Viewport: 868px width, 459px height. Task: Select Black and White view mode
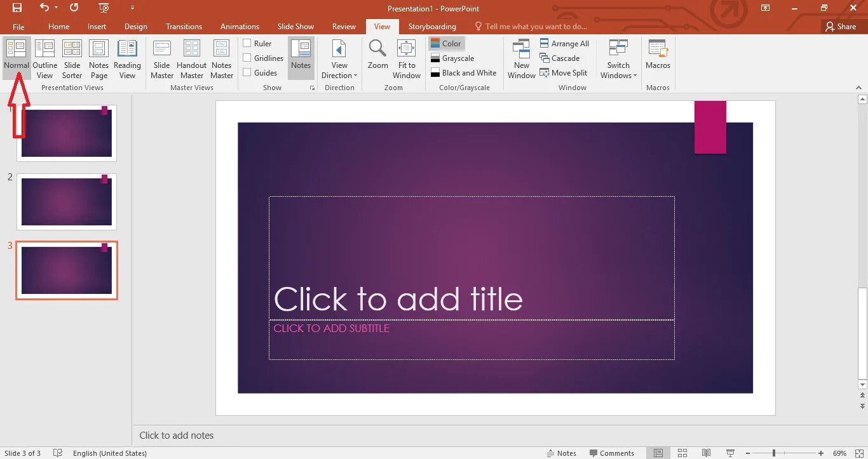463,73
